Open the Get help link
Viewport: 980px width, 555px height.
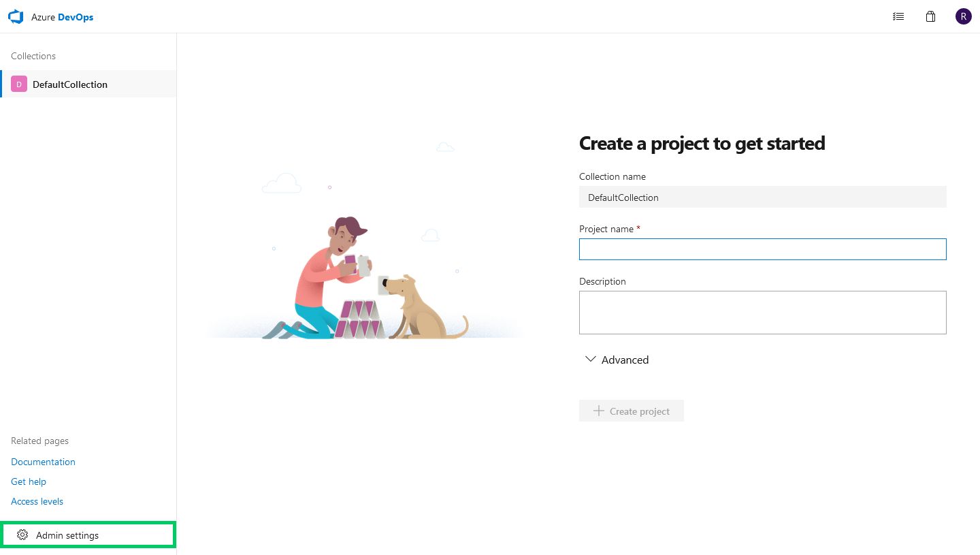click(x=29, y=481)
